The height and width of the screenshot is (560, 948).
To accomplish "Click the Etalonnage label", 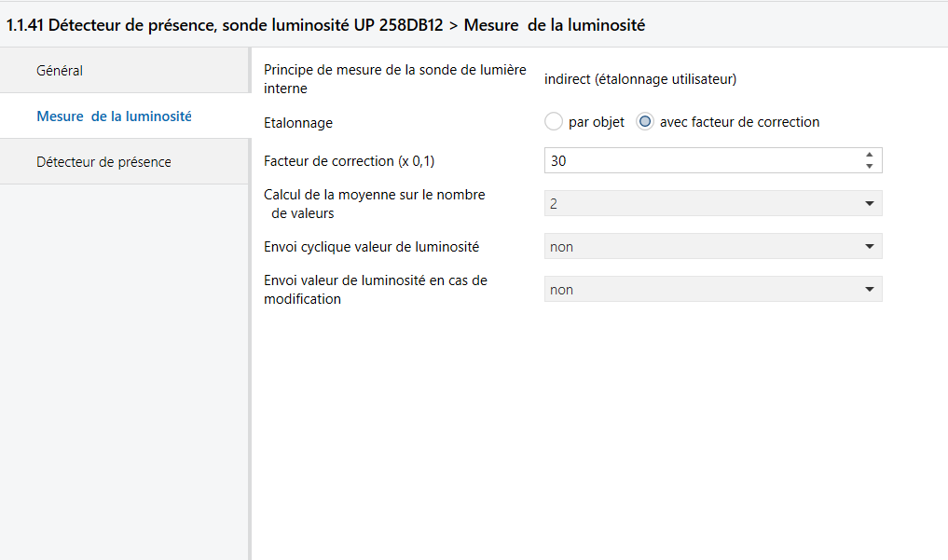I will click(298, 123).
